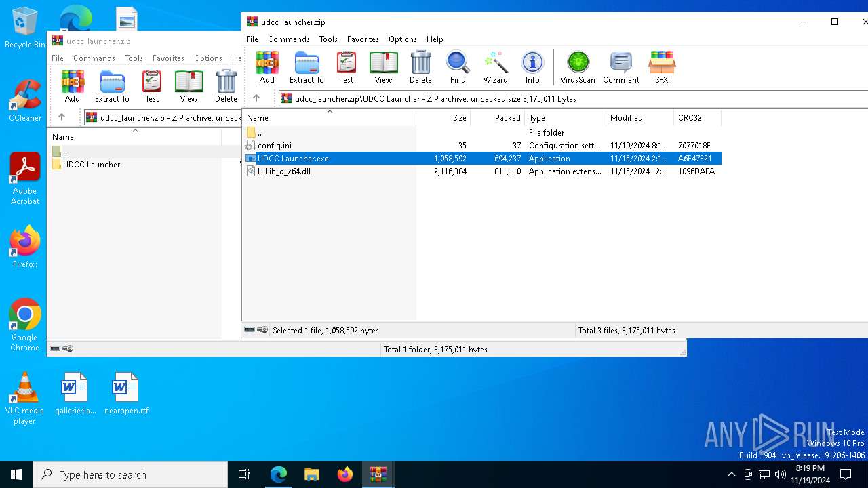Sort by Packed column
868x488 pixels.
[x=498, y=118]
